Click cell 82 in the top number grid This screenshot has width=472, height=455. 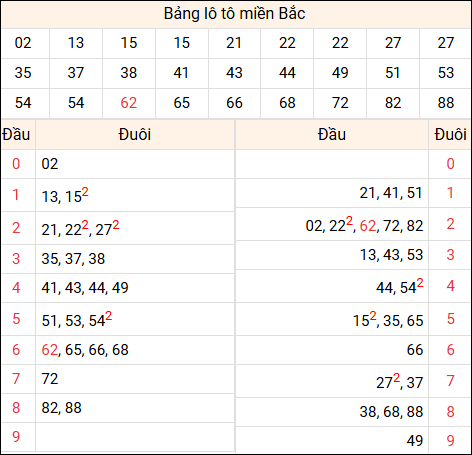pyautogui.click(x=393, y=103)
